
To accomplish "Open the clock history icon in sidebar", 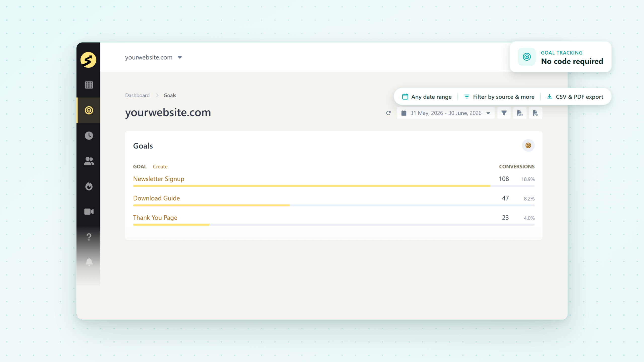I will (89, 136).
